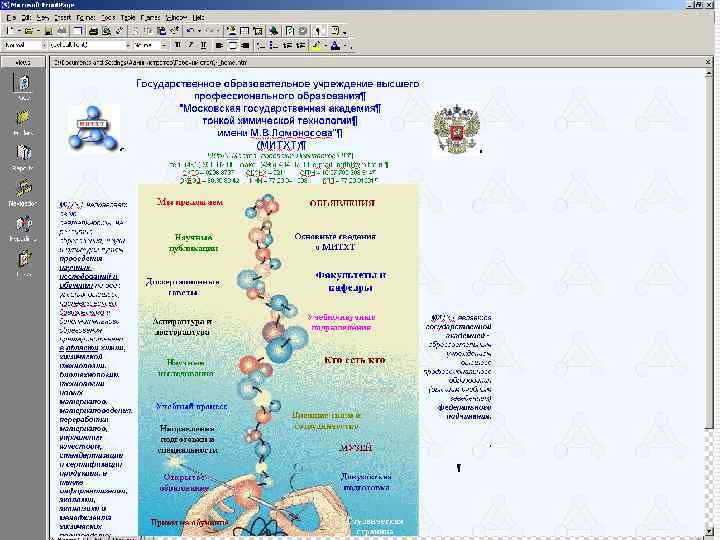Click the Preview in Browser icon
Image resolution: width=720 pixels, height=540 pixels.
[x=106, y=31]
